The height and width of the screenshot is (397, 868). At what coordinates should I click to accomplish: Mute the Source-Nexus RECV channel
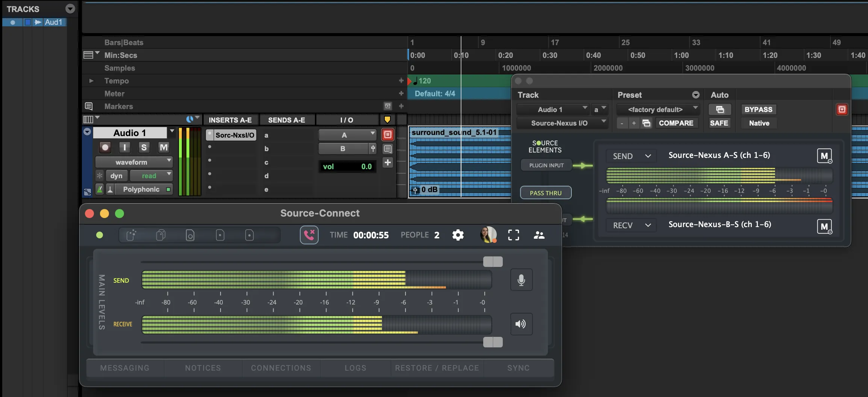824,226
